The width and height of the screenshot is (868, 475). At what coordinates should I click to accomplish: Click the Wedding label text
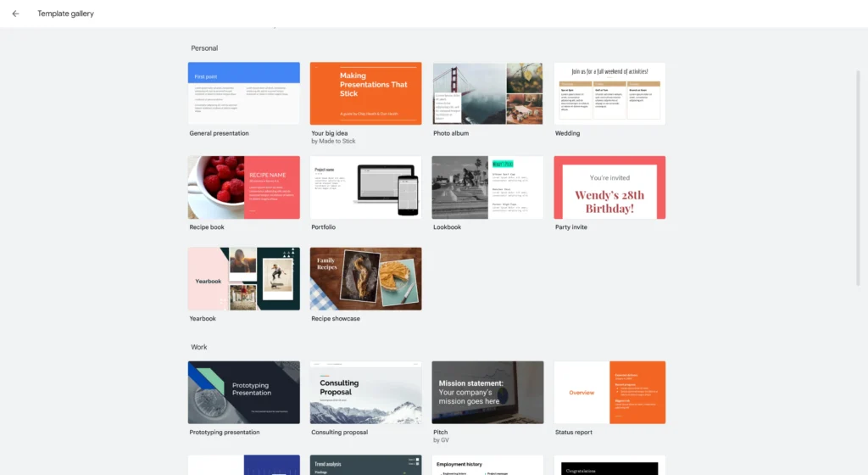[x=567, y=133]
